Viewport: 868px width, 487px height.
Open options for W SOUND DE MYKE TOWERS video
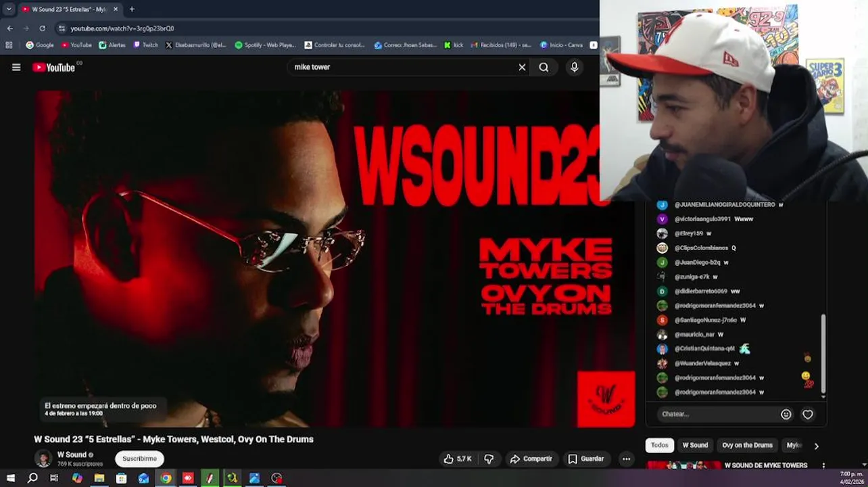point(823,465)
